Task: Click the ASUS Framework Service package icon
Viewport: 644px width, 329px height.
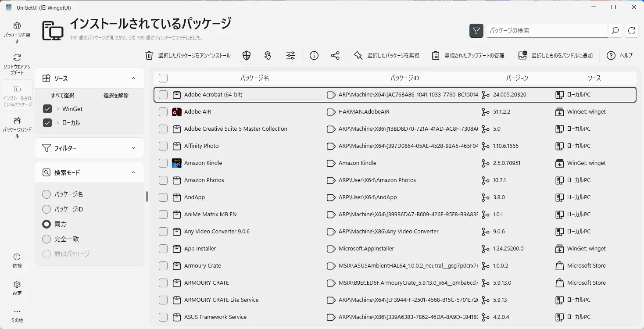Action: pos(177,317)
